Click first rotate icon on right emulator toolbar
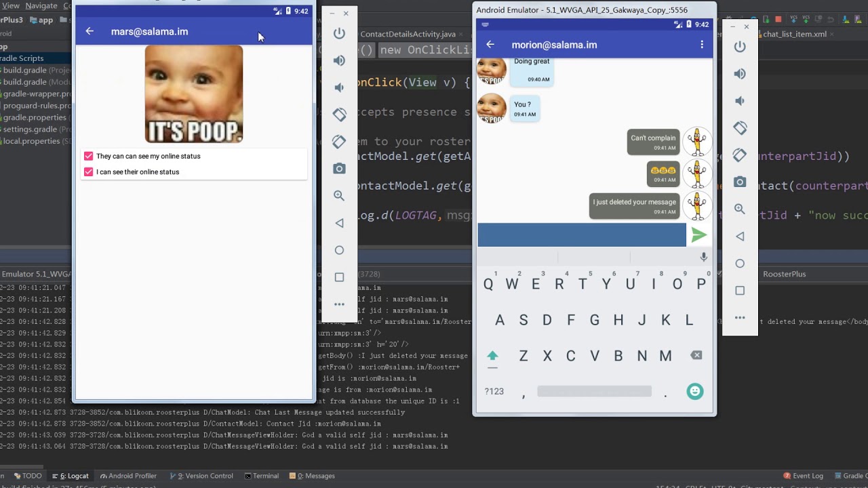The height and width of the screenshot is (488, 868). click(x=740, y=128)
